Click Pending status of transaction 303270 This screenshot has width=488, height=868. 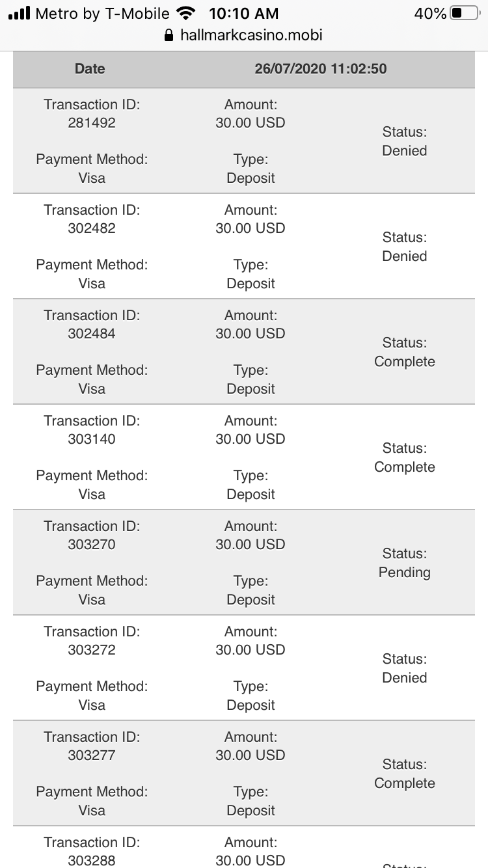[x=405, y=573]
